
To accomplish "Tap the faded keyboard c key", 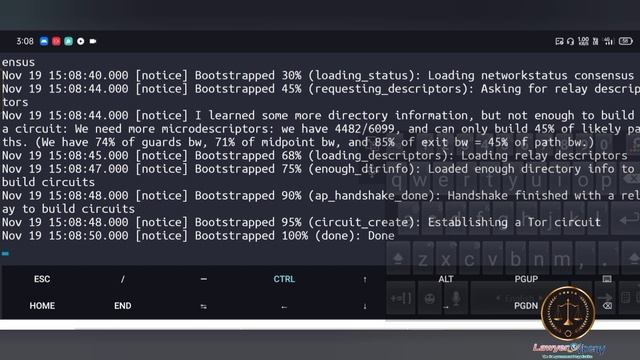I will [x=469, y=259].
